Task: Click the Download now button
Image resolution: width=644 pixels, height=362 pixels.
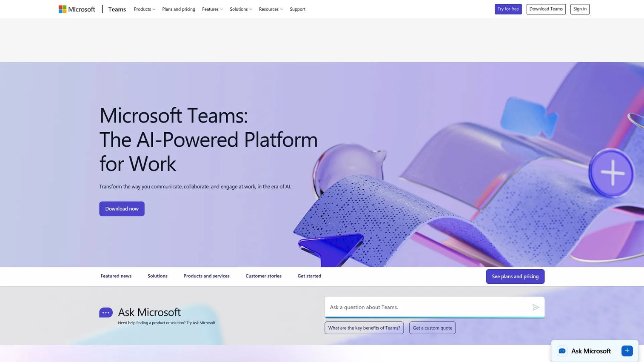Action: (122, 209)
